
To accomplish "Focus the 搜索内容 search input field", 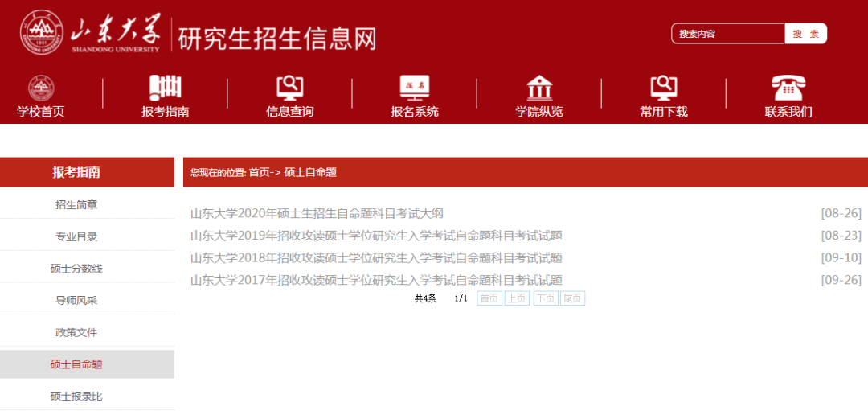I will coord(728,34).
